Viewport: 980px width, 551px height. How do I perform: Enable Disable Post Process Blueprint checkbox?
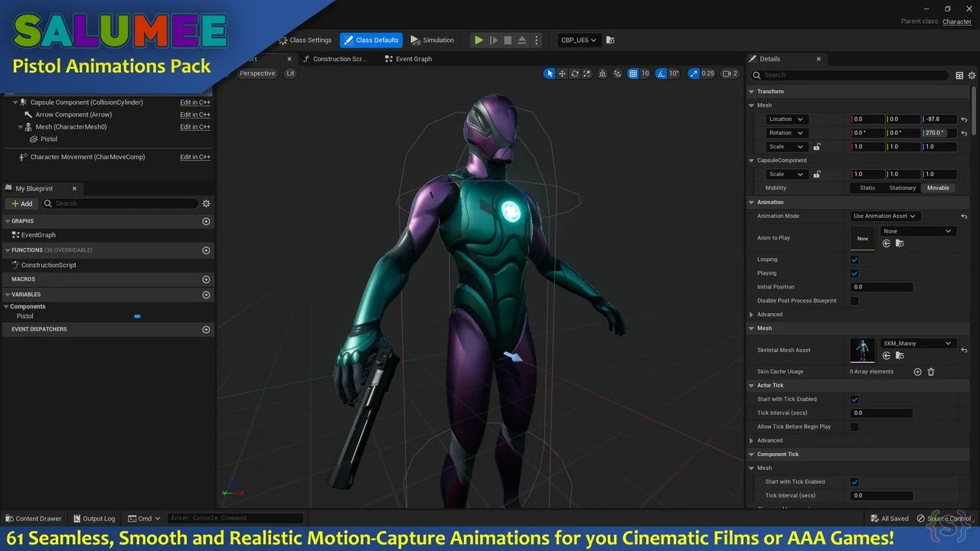(x=854, y=301)
